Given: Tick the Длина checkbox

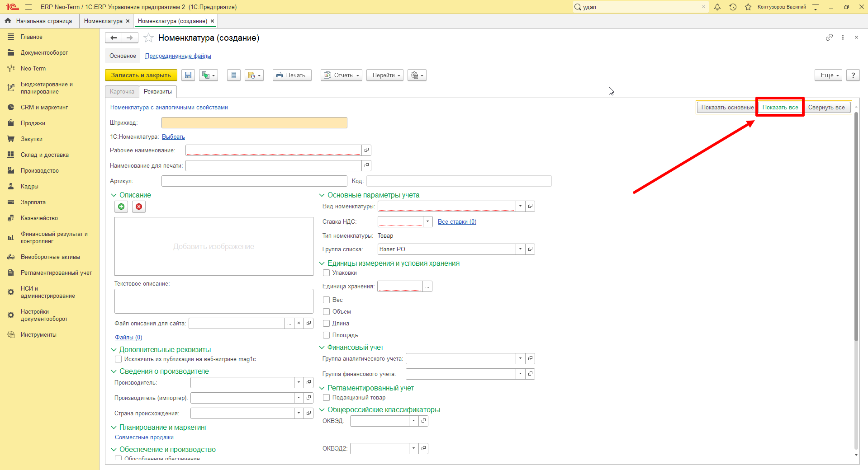Looking at the screenshot, I should click(x=326, y=324).
